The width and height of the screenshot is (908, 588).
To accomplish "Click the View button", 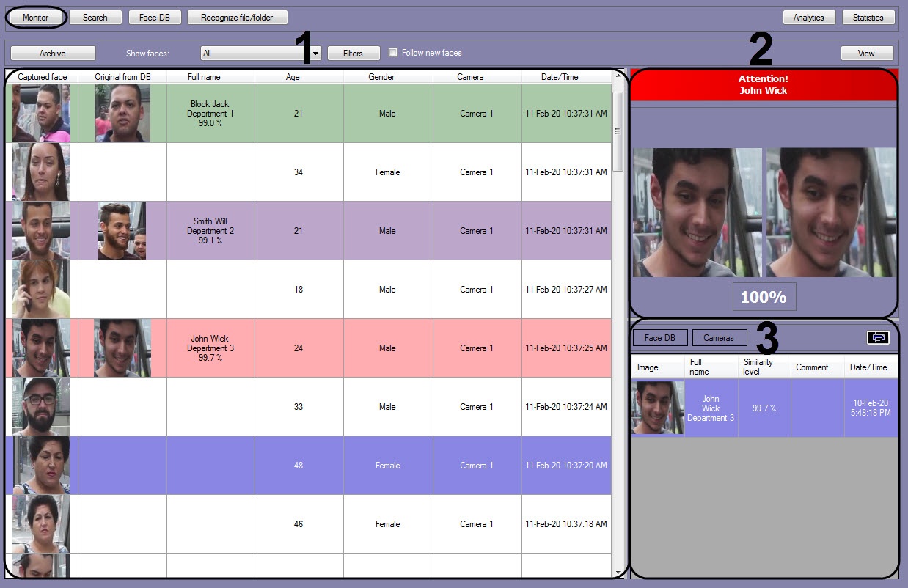I will coord(867,54).
